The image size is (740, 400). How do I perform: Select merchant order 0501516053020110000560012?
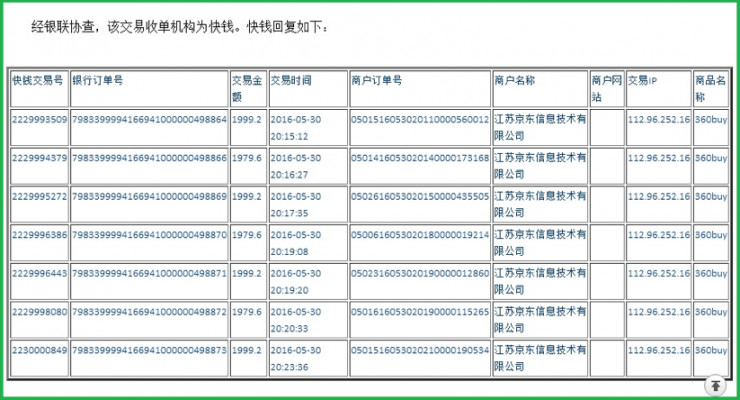tap(420, 120)
